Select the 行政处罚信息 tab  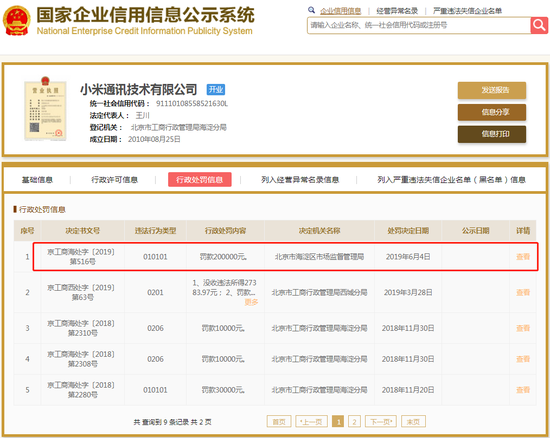(200, 180)
